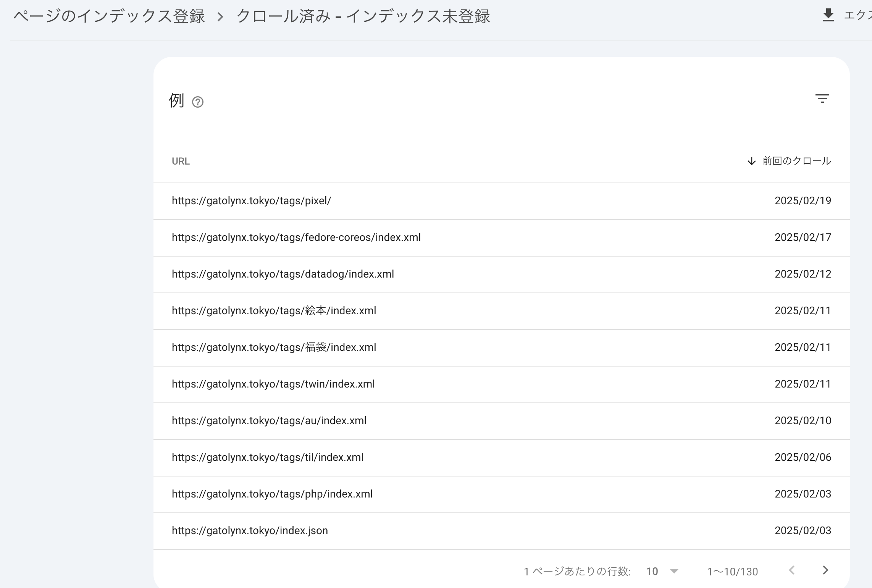
Task: Click the breadcrumb chevron separator
Action: click(x=220, y=17)
